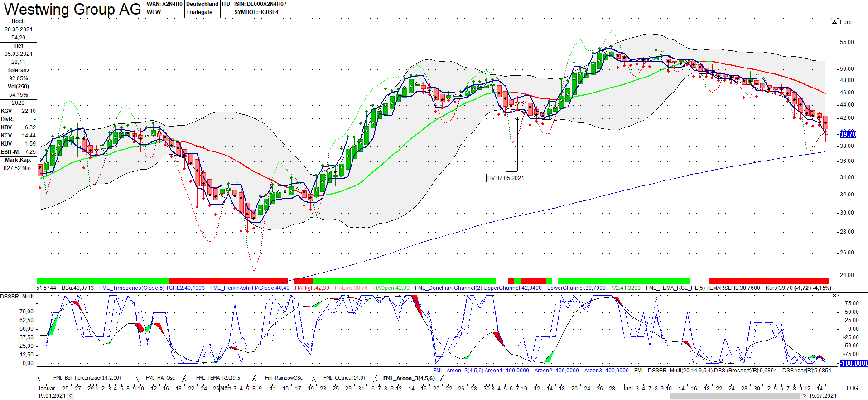The width and height of the screenshot is (868, 400).
Task: Click the DSSBR_Multi pane title
Action: tap(17, 296)
